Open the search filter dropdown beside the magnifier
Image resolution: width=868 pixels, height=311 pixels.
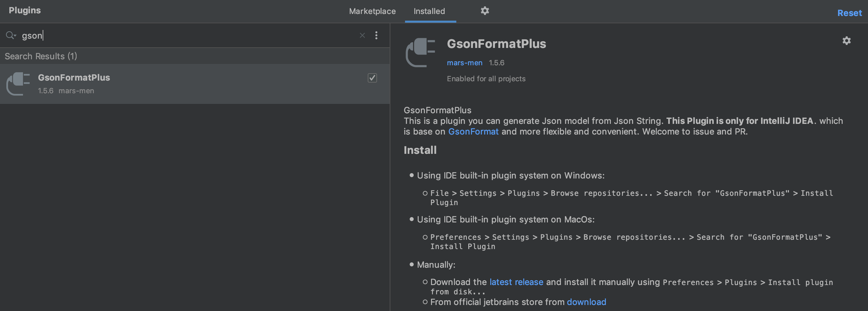point(15,37)
